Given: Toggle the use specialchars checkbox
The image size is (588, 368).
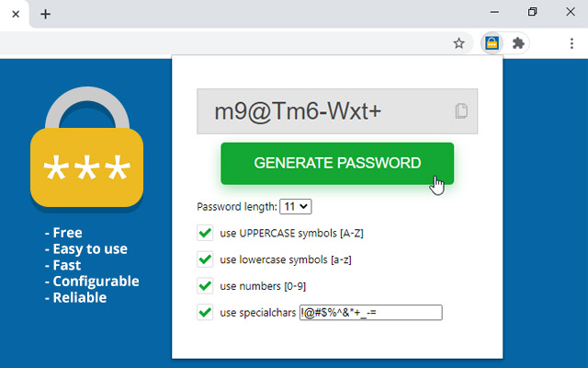Looking at the screenshot, I should tap(206, 313).
